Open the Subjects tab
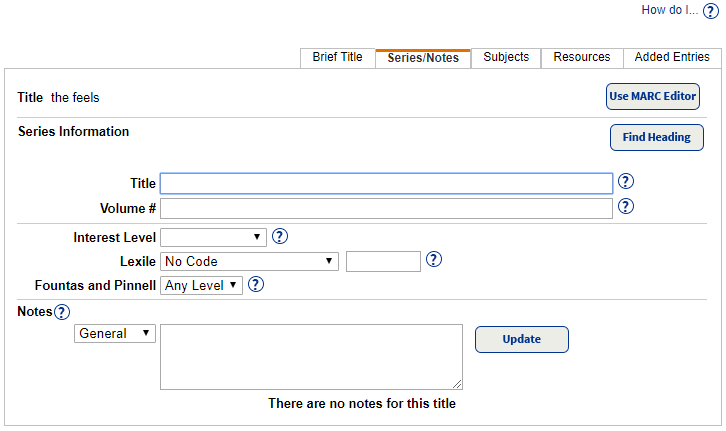The width and height of the screenshot is (726, 431). tap(506, 58)
